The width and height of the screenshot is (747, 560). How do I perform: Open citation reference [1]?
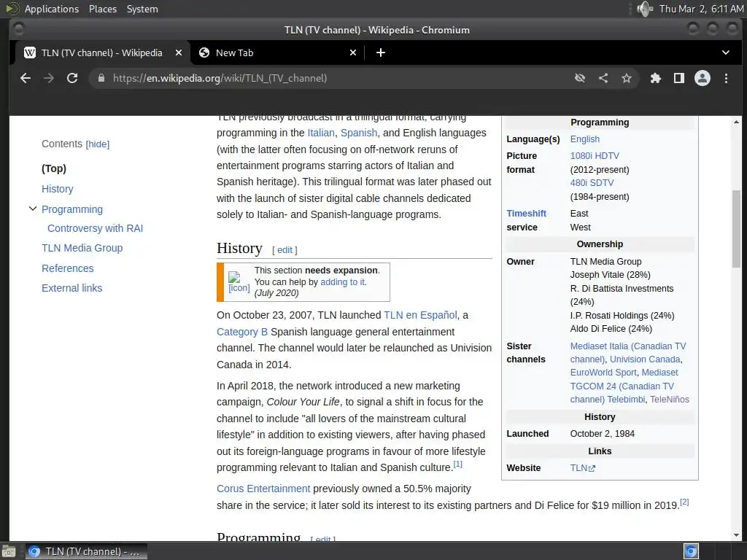pos(457,464)
